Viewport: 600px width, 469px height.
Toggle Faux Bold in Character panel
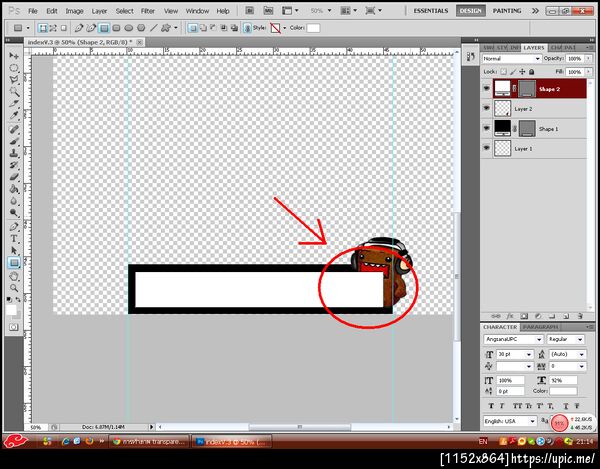pyautogui.click(x=491, y=405)
